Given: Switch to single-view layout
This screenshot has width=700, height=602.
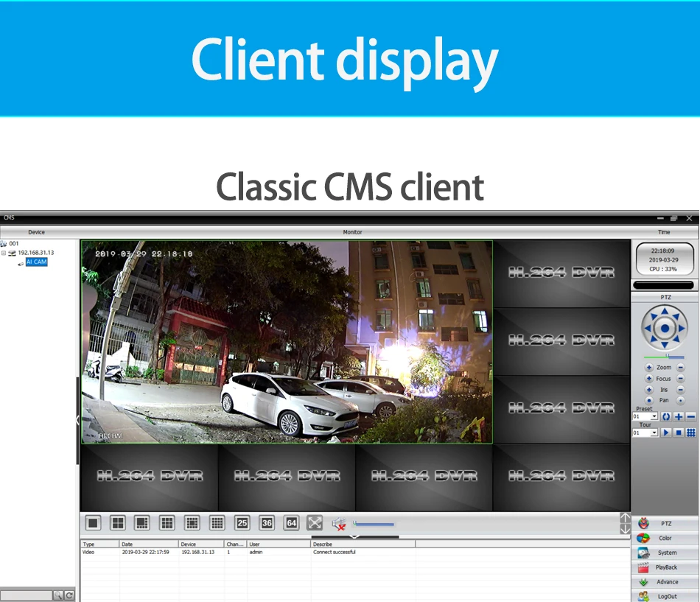Looking at the screenshot, I should click(x=93, y=522).
